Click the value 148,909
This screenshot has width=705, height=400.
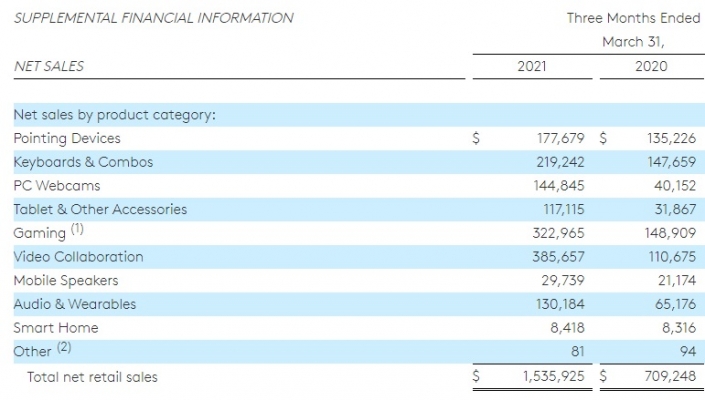[672, 233]
